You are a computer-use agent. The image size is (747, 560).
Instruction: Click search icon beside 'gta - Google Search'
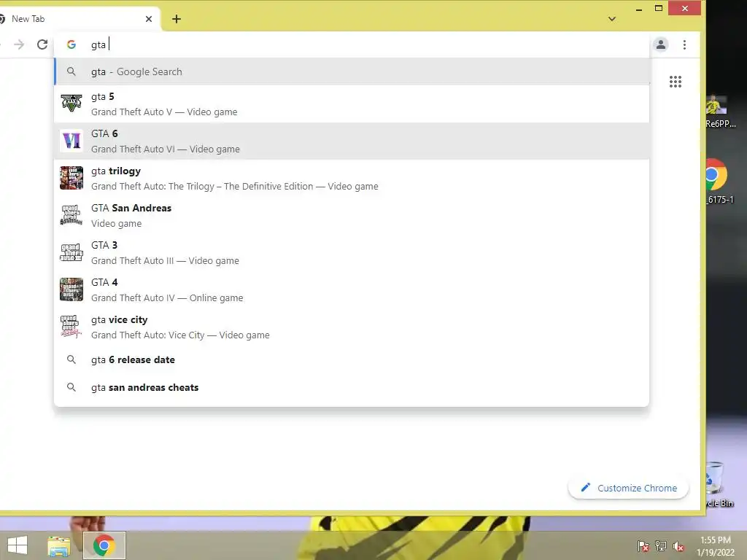click(x=71, y=71)
